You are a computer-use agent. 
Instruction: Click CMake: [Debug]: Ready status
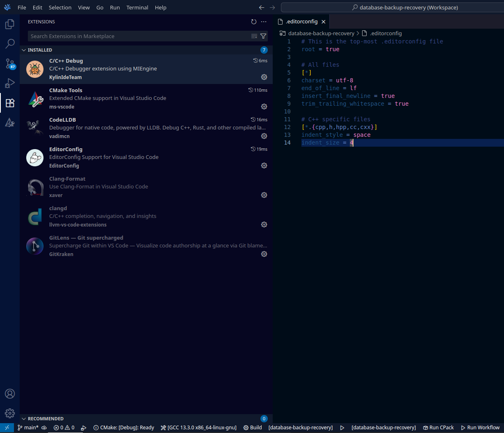pyautogui.click(x=124, y=428)
